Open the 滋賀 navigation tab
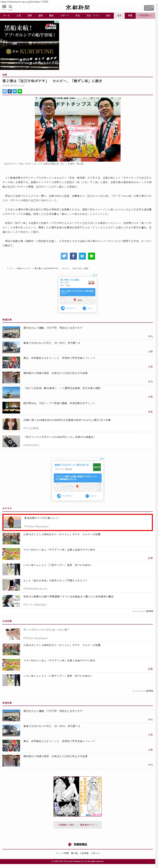This screenshot has width=158, height=868. [x=41, y=16]
